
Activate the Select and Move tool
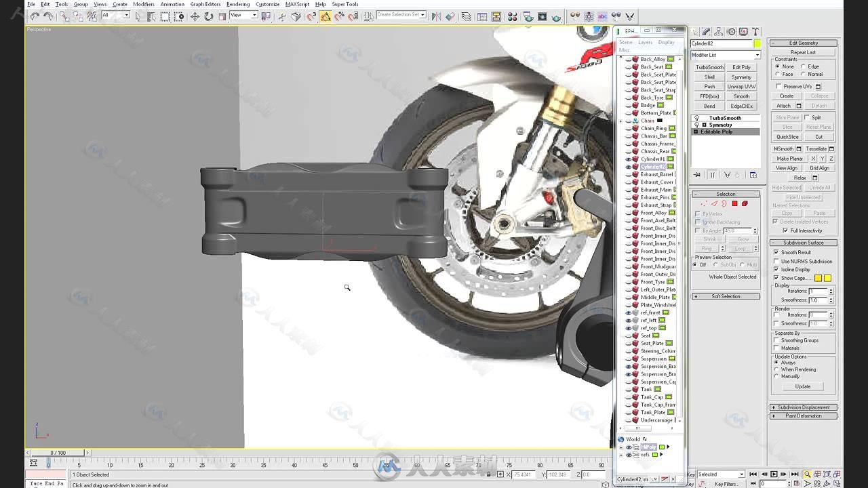tap(195, 16)
